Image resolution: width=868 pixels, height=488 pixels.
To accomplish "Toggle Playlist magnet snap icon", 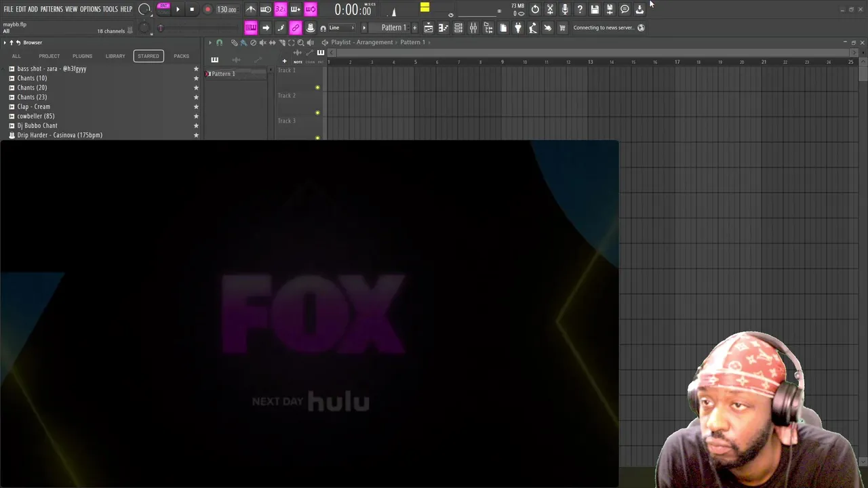I will [x=219, y=42].
